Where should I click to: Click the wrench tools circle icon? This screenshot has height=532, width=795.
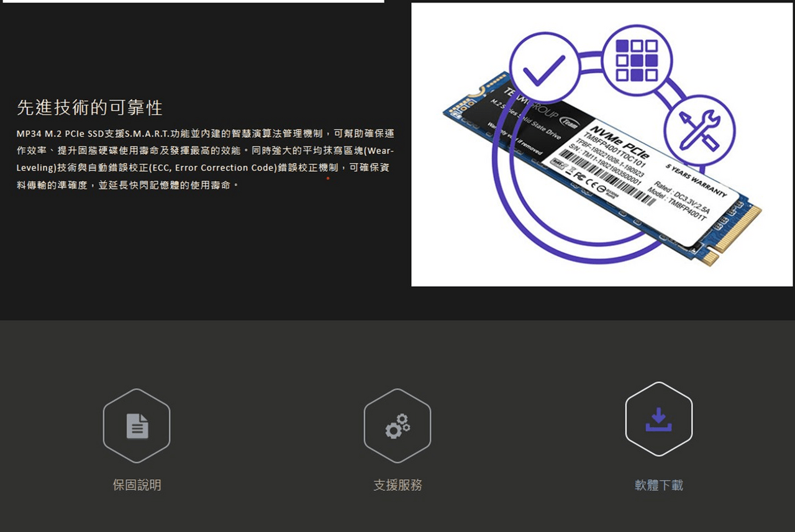click(x=699, y=130)
